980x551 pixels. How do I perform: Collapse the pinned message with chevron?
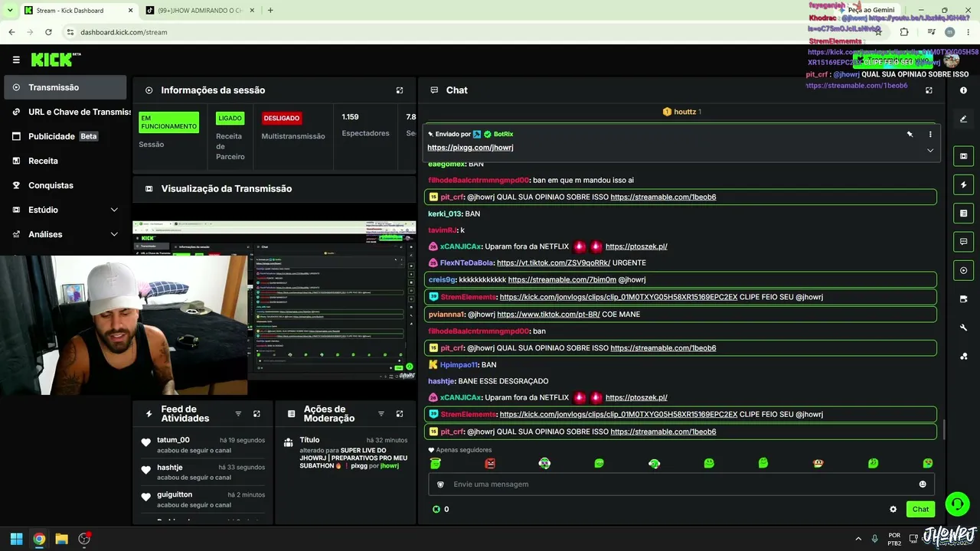coord(930,151)
